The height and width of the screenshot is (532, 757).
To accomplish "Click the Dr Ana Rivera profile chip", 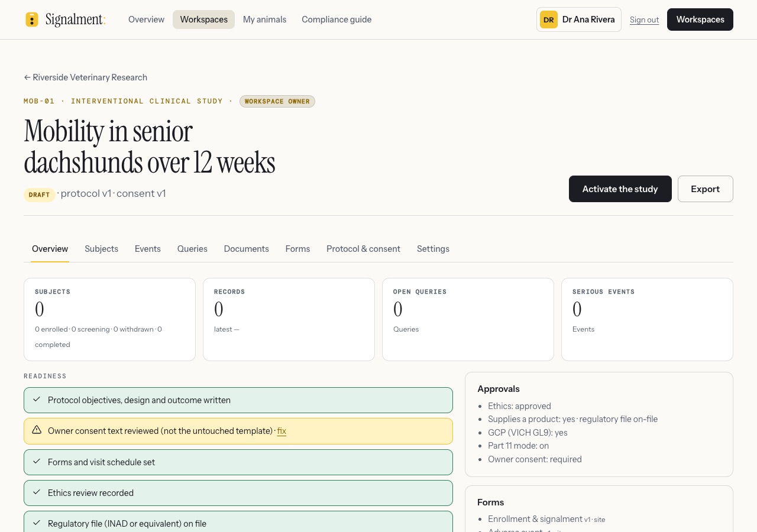I will 578,20.
